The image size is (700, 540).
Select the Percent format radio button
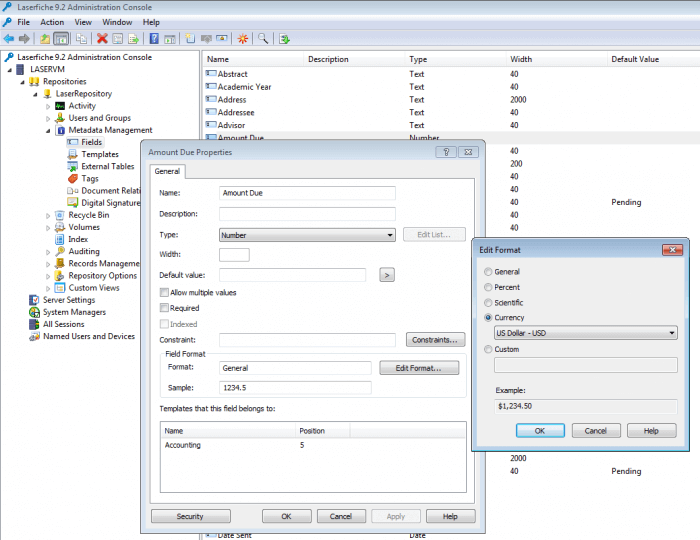click(488, 287)
